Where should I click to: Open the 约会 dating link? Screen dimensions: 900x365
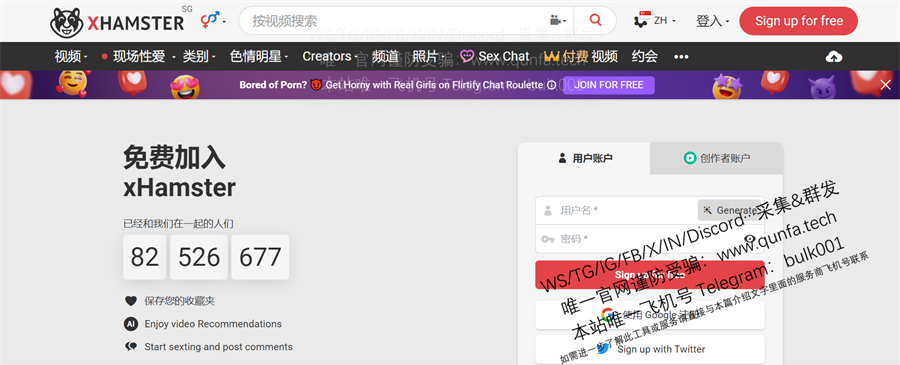pos(645,56)
